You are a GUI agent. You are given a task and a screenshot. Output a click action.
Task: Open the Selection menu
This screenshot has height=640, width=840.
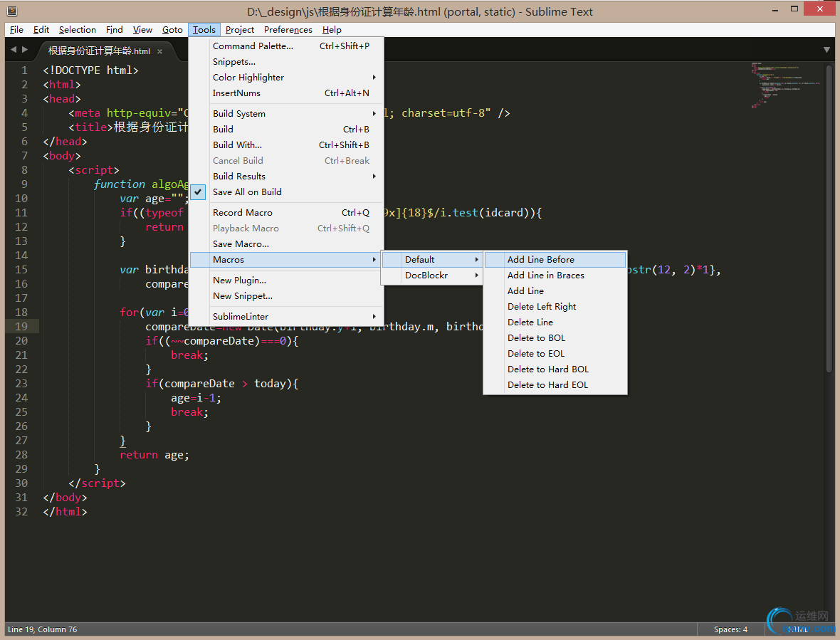click(77, 30)
